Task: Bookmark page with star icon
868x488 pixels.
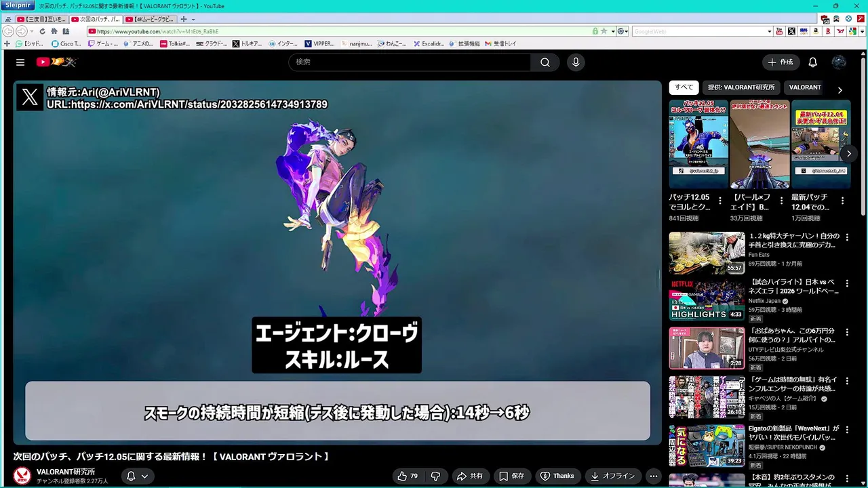Action: coord(604,31)
